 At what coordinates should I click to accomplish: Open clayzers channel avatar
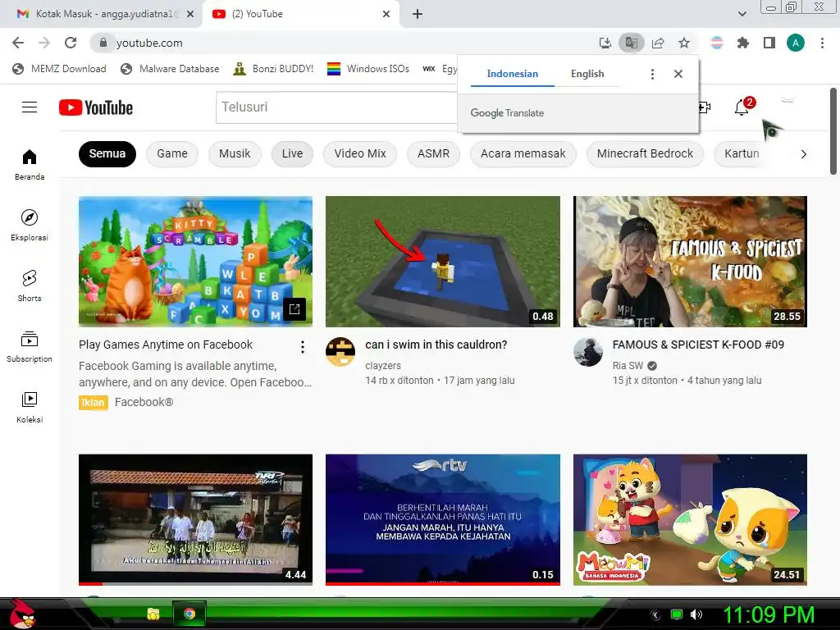(340, 352)
